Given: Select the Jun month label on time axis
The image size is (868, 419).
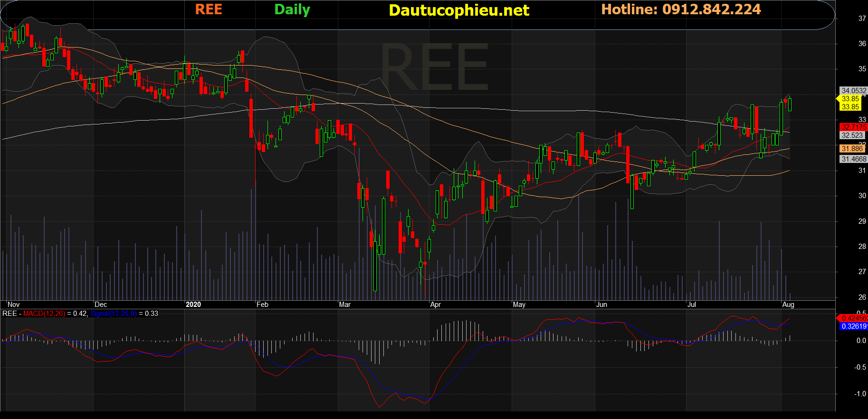Looking at the screenshot, I should click(602, 305).
